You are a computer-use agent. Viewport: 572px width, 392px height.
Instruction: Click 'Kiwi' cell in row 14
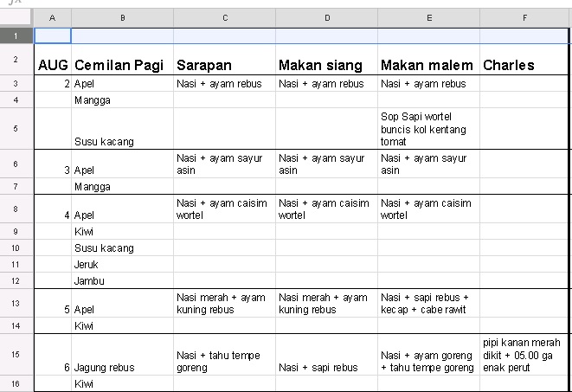[x=123, y=325]
